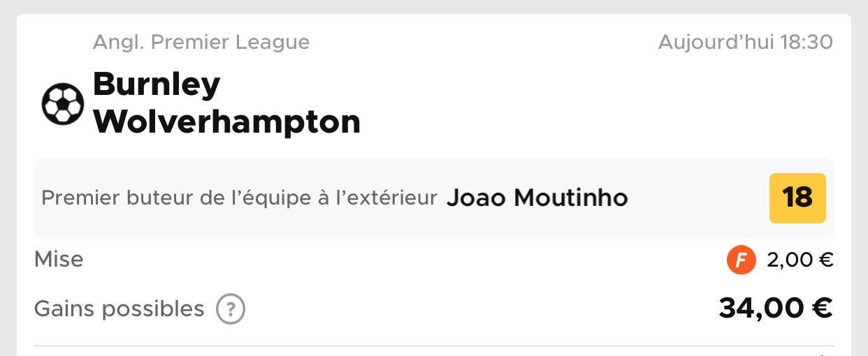868x356 pixels.
Task: Click the Wolverhampton team name
Action: [x=227, y=122]
